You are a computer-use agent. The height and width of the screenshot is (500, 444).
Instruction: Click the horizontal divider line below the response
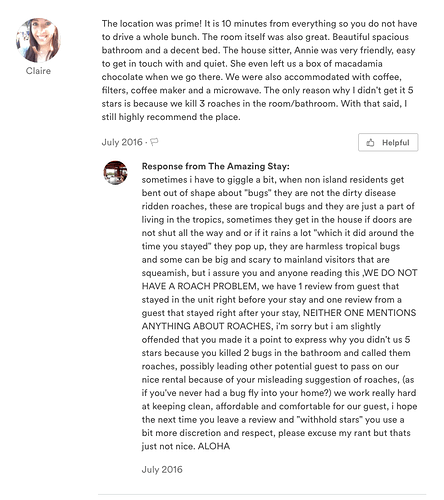[262, 494]
